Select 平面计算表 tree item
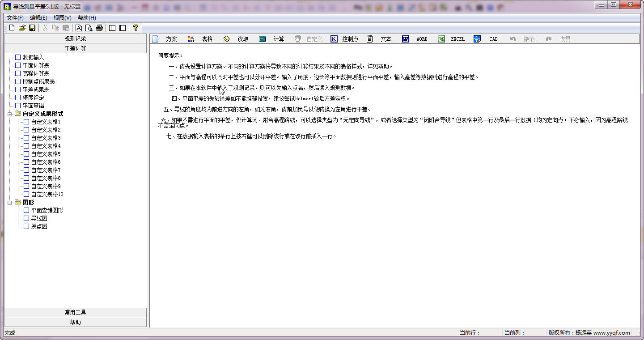 (x=36, y=65)
